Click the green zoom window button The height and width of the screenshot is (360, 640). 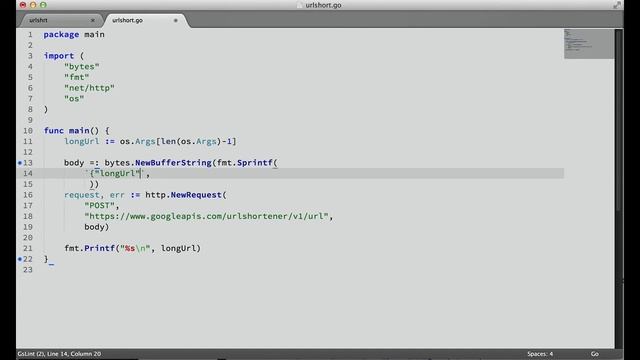43,5
